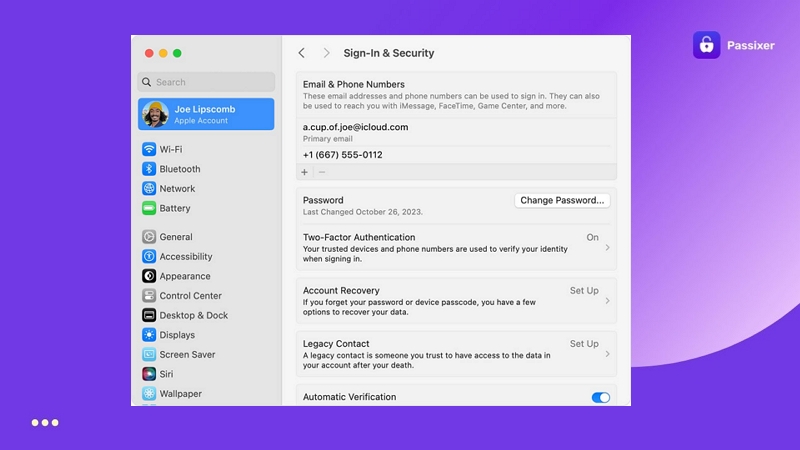Open Bluetooth settings label
The width and height of the screenshot is (800, 450).
pyautogui.click(x=180, y=169)
